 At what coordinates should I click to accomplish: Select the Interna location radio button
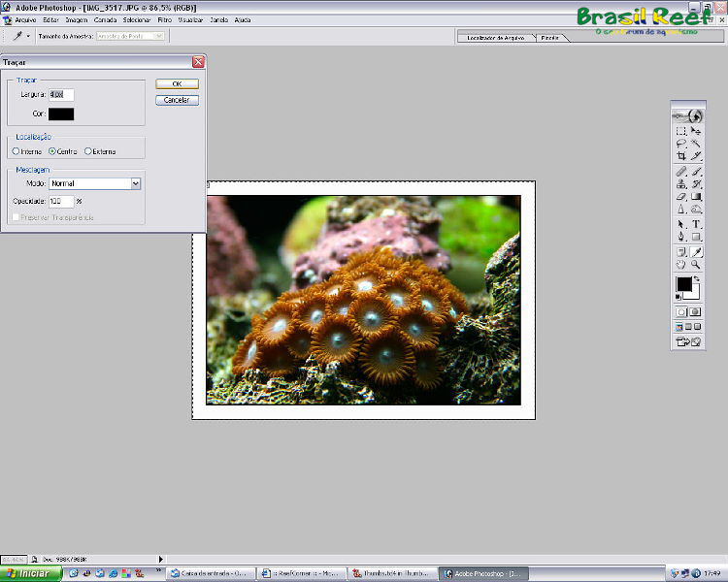coord(17,151)
